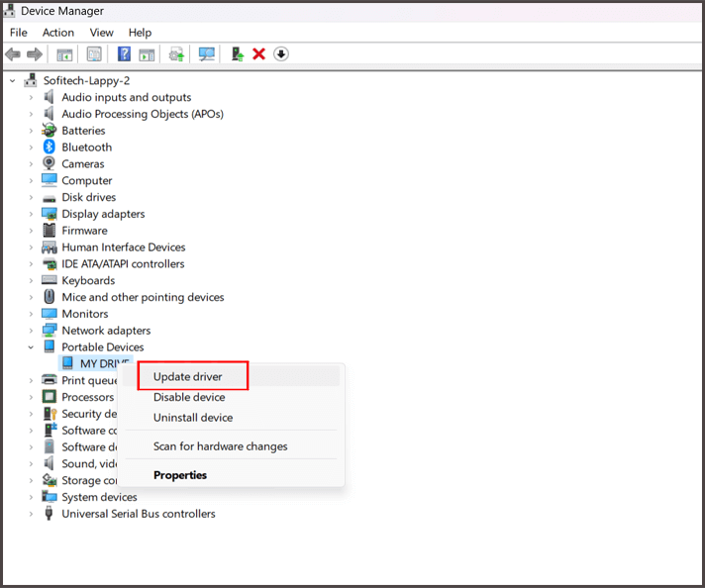
Task: Open Properties from the context menu
Action: (x=180, y=475)
